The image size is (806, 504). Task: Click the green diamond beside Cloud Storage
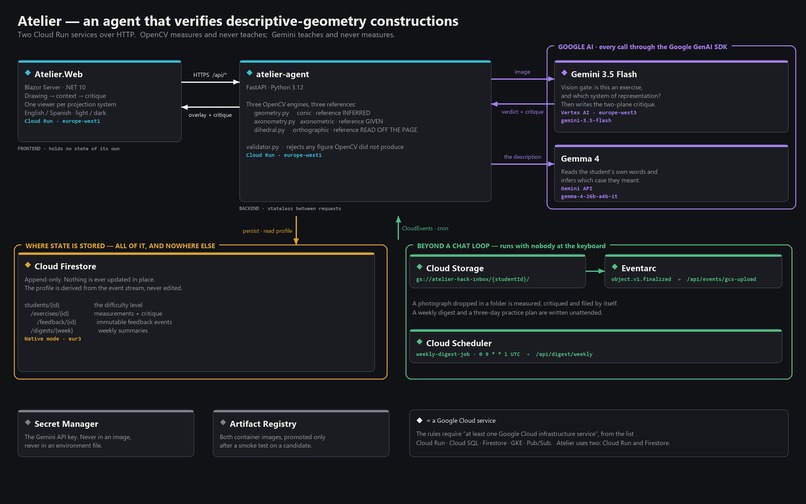(x=419, y=267)
